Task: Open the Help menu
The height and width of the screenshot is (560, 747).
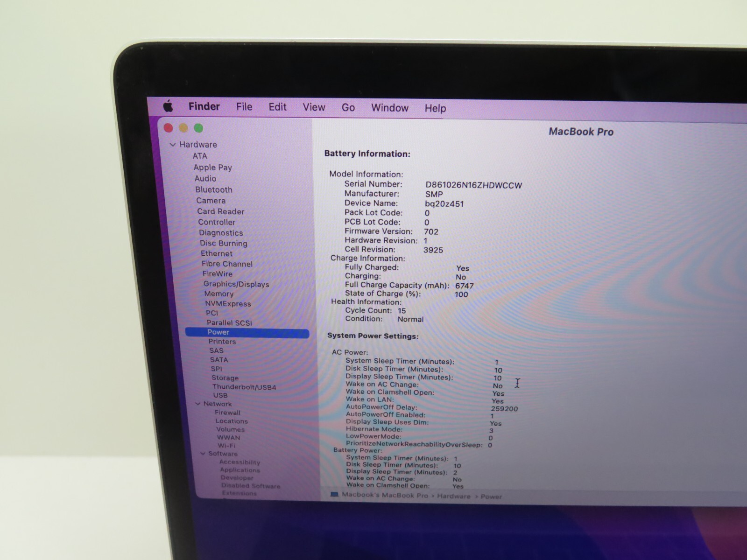Action: [x=435, y=108]
